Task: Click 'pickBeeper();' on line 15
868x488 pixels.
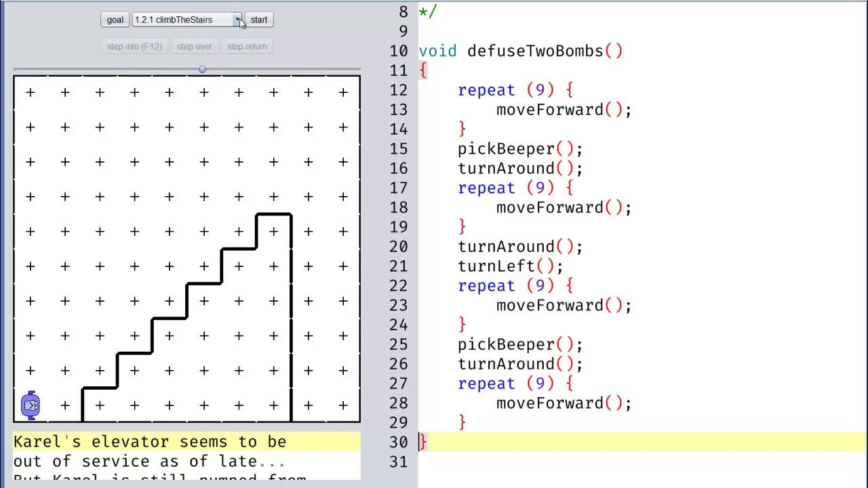Action: 520,148
